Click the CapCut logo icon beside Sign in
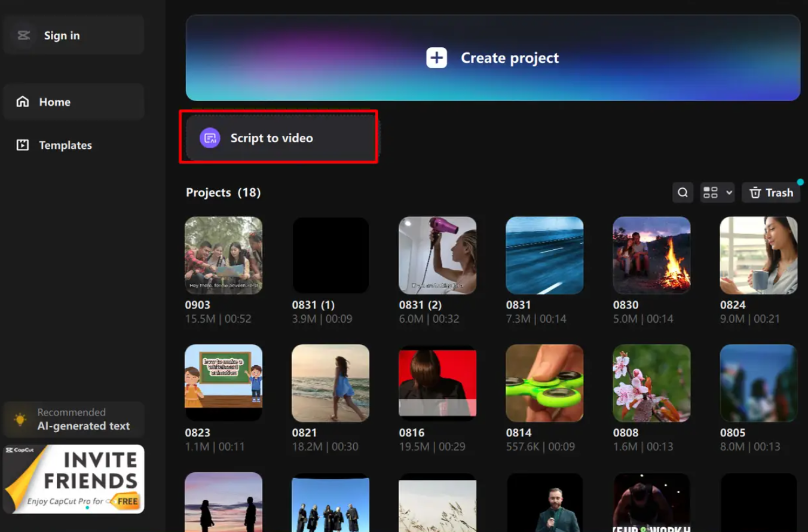This screenshot has height=532, width=808. pos(23,35)
